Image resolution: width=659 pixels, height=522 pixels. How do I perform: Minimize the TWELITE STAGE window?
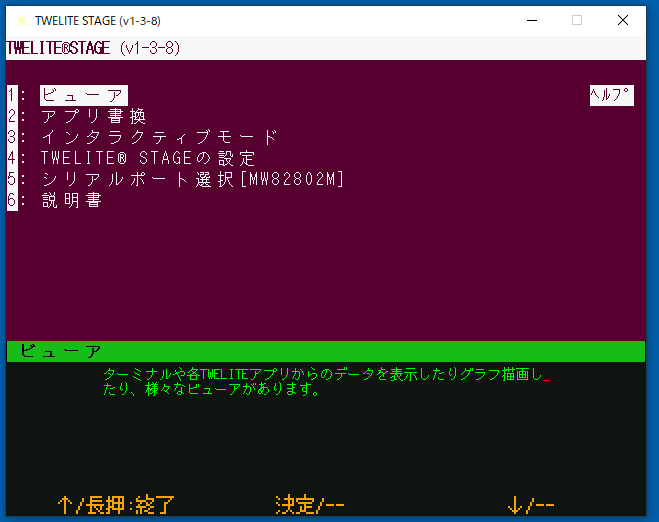point(532,20)
